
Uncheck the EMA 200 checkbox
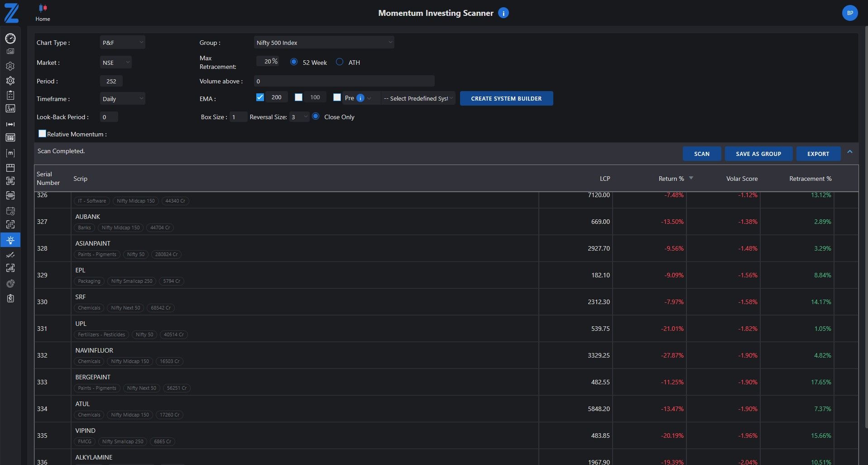(260, 97)
